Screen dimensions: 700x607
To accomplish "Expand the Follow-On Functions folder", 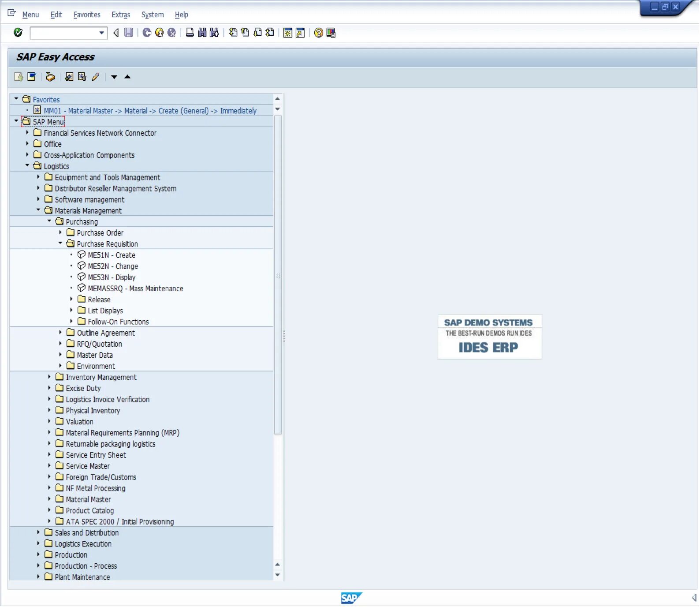I will coord(71,322).
